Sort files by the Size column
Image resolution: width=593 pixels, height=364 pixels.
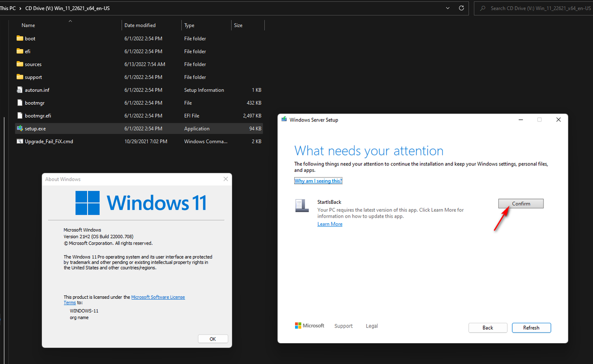pos(238,25)
